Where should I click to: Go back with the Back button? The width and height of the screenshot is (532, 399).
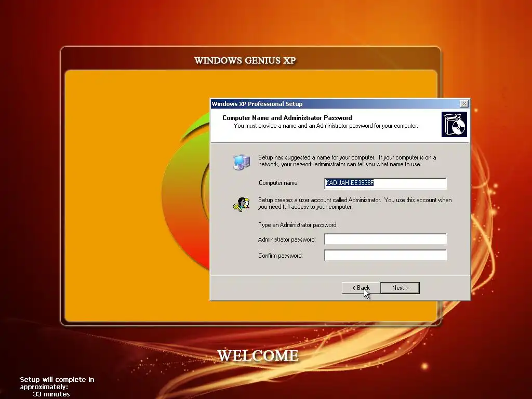[361, 288]
